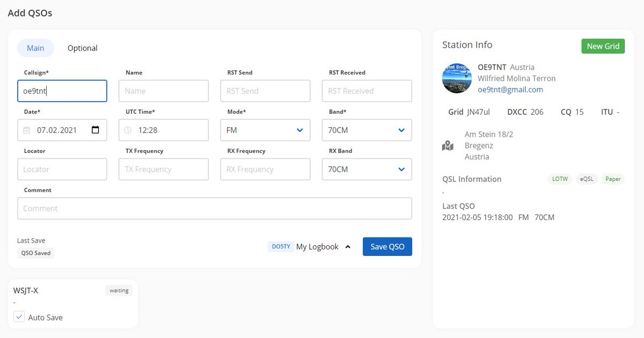Click the QSO Saved status badge

click(x=35, y=253)
